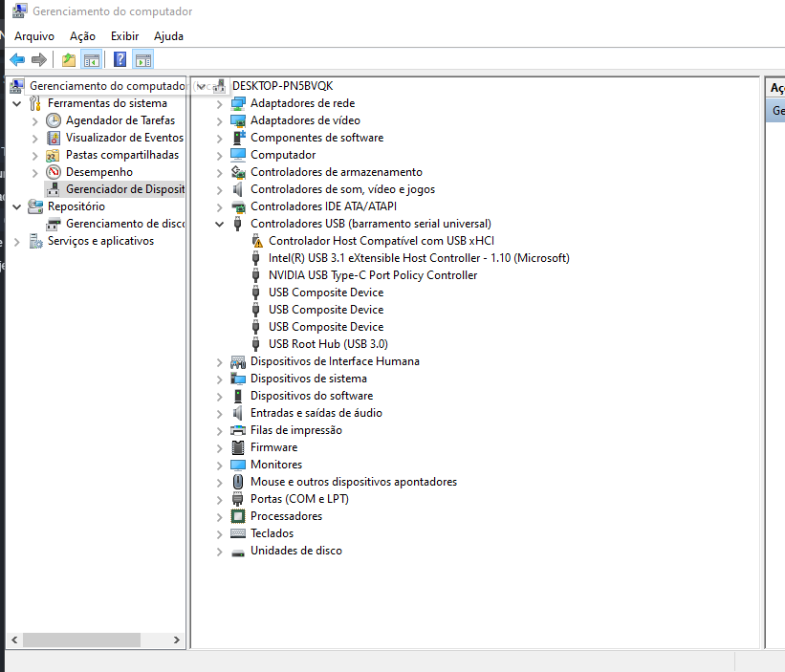Click the Unidades de disco icon
The image size is (785, 672).
[238, 553]
